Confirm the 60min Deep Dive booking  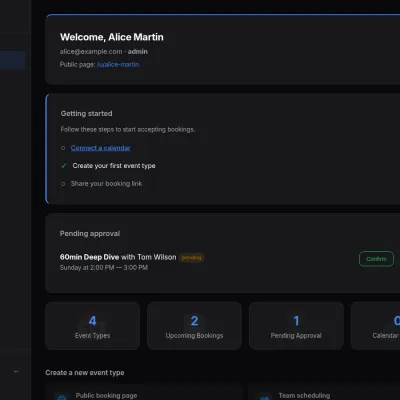(376, 259)
